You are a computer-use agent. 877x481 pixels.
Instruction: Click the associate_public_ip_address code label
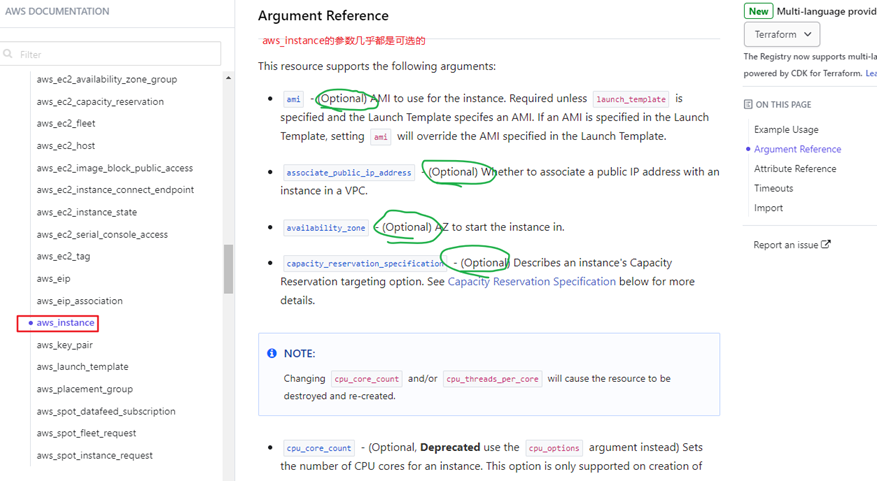click(x=349, y=173)
